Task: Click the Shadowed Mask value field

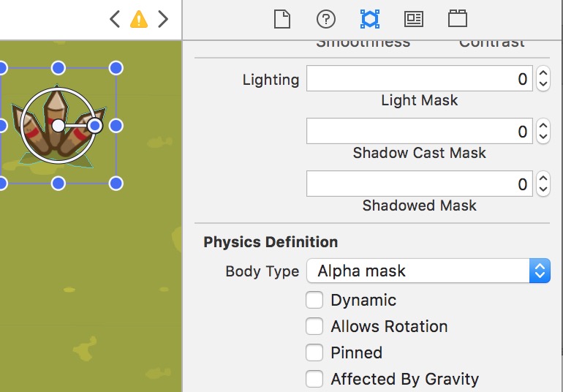Action: tap(420, 184)
